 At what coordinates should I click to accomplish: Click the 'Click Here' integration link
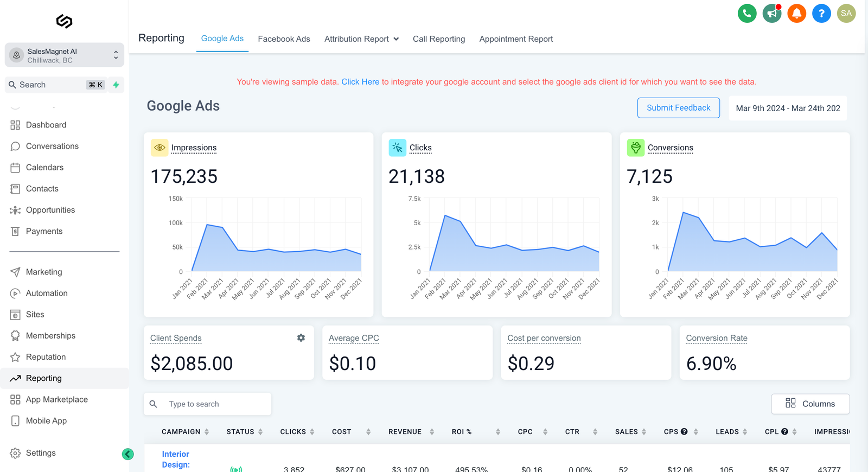click(x=360, y=82)
